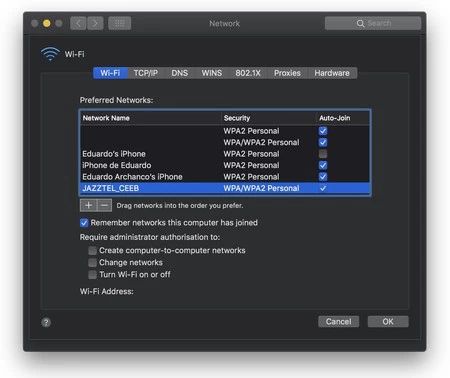Click the forward navigation arrow

pyautogui.click(x=95, y=23)
